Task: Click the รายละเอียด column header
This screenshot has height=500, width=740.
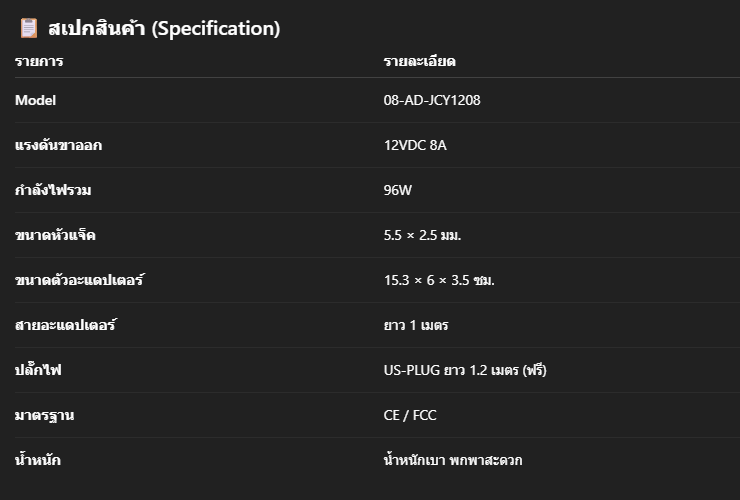Action: pos(420,61)
